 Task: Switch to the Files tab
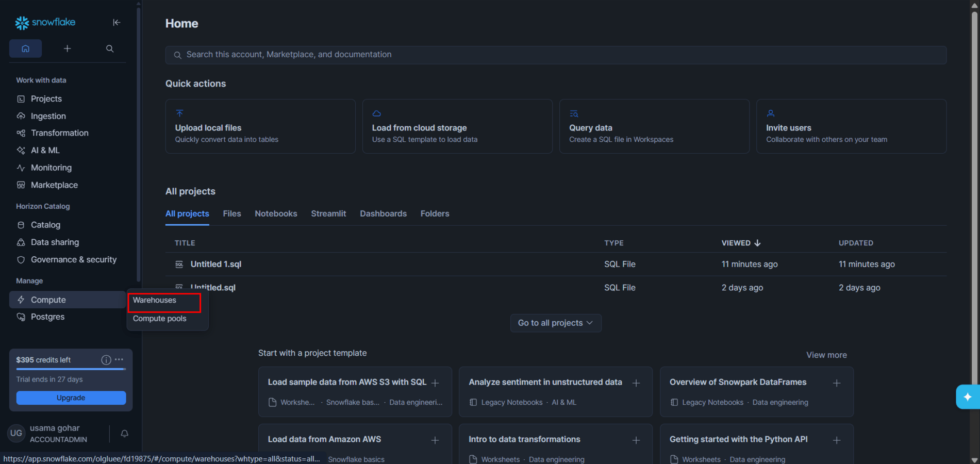(232, 213)
